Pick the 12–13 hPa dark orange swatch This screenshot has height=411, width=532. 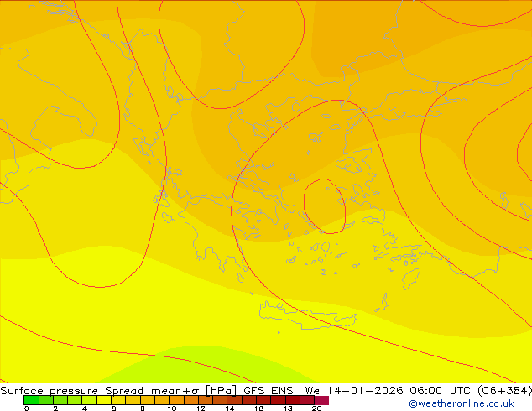click(206, 400)
